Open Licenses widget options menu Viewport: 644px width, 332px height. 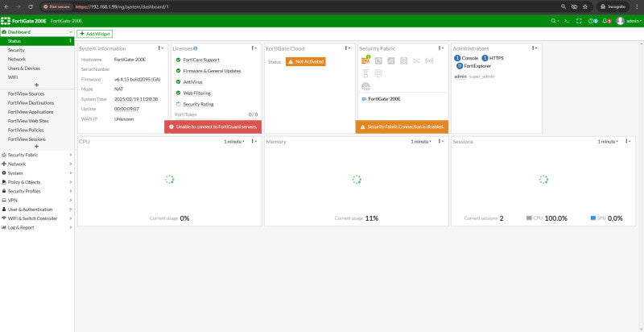(254, 48)
